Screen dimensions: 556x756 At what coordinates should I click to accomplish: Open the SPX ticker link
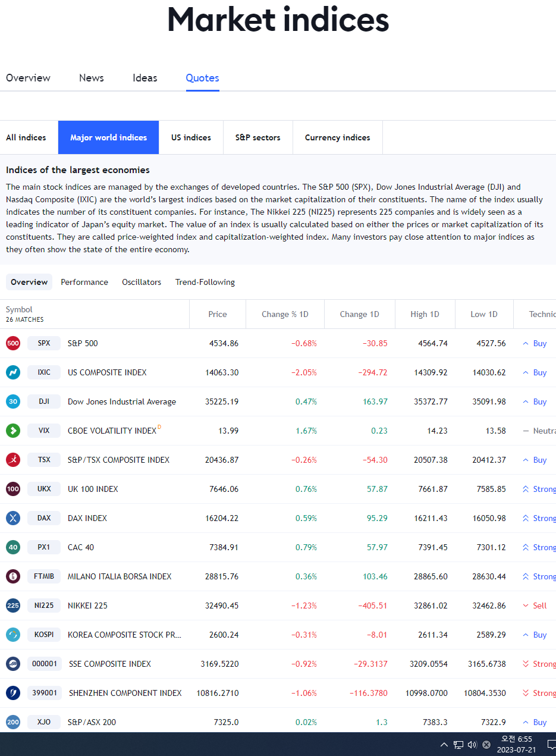click(x=44, y=343)
